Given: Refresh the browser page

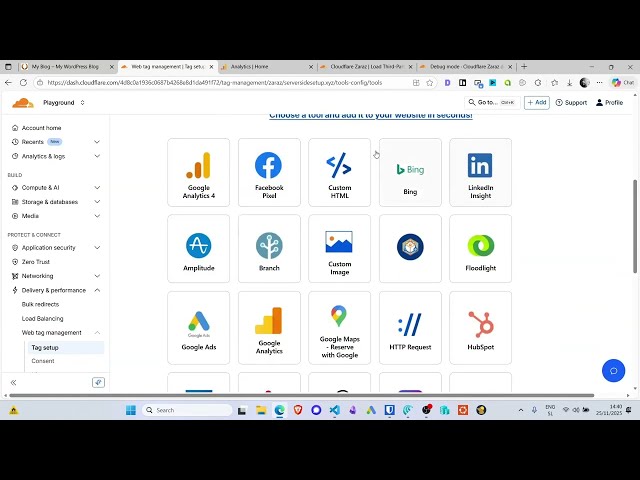Looking at the screenshot, I should pyautogui.click(x=23, y=82).
